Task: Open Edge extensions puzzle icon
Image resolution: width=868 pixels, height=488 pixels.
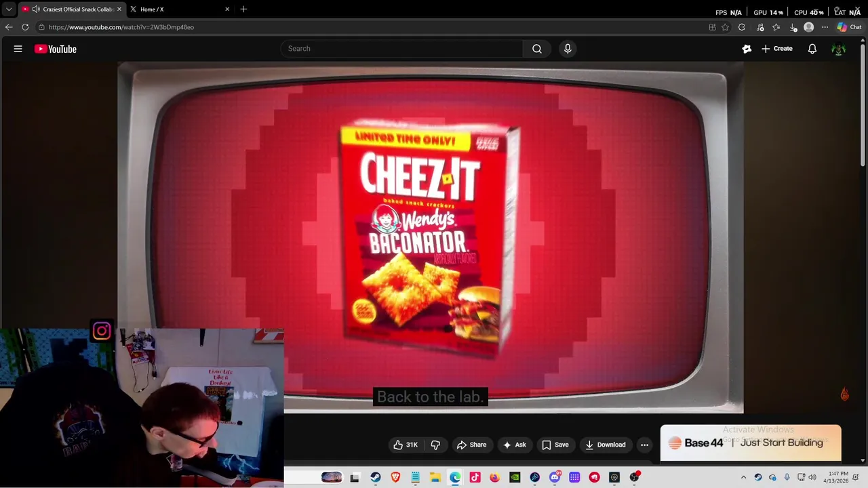Action: (x=741, y=27)
